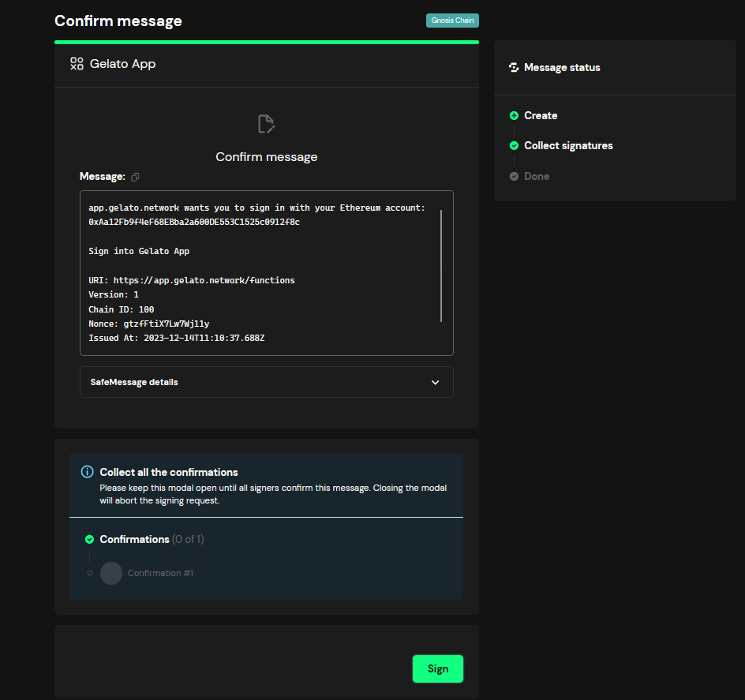
Task: Click the Confirmation #1 avatar placeholder
Action: tap(111, 573)
